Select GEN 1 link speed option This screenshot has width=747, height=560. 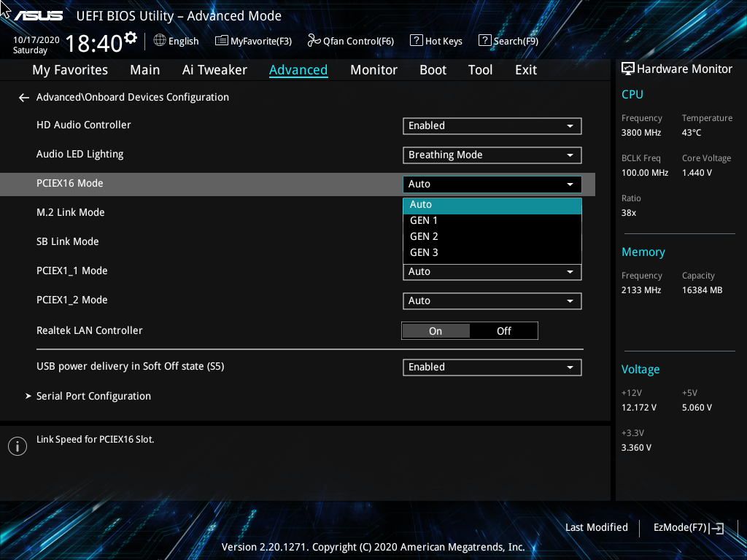[492, 220]
